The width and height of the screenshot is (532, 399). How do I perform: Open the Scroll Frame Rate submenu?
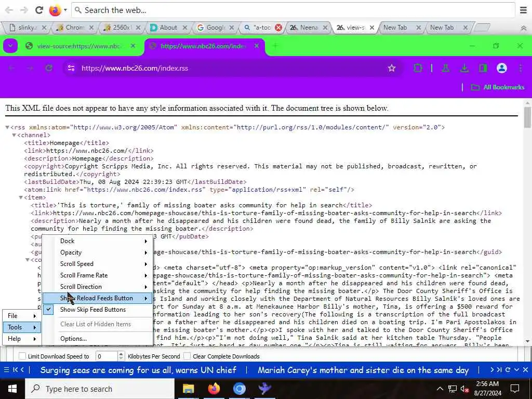pos(97,275)
